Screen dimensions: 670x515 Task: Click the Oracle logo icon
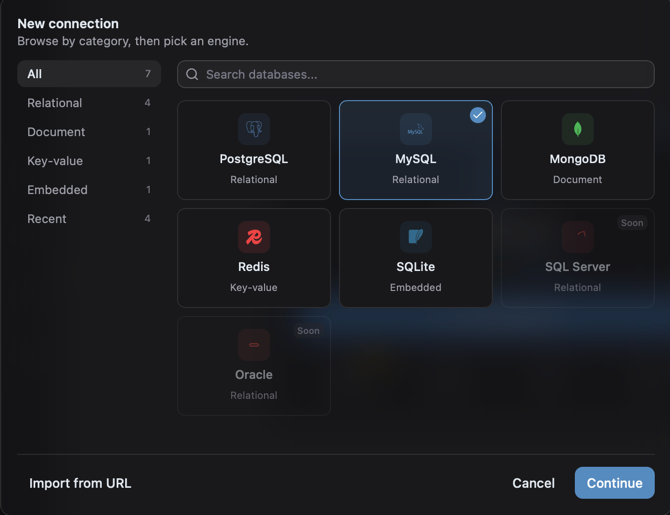254,345
